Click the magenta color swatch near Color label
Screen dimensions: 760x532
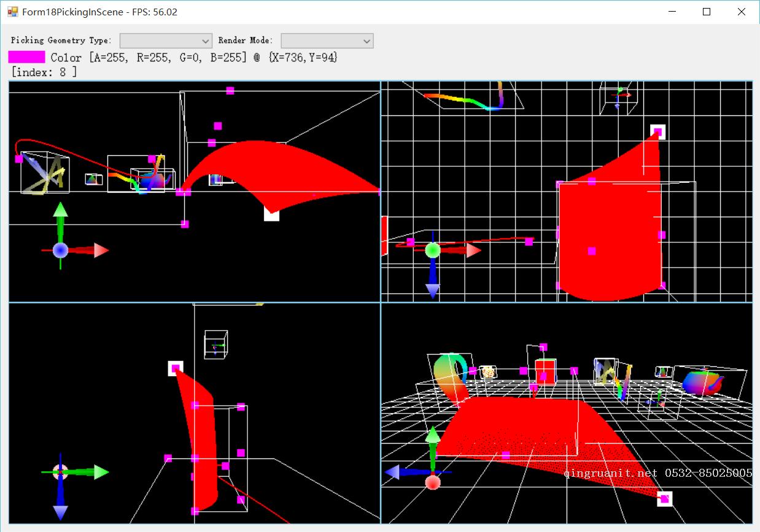coord(26,57)
